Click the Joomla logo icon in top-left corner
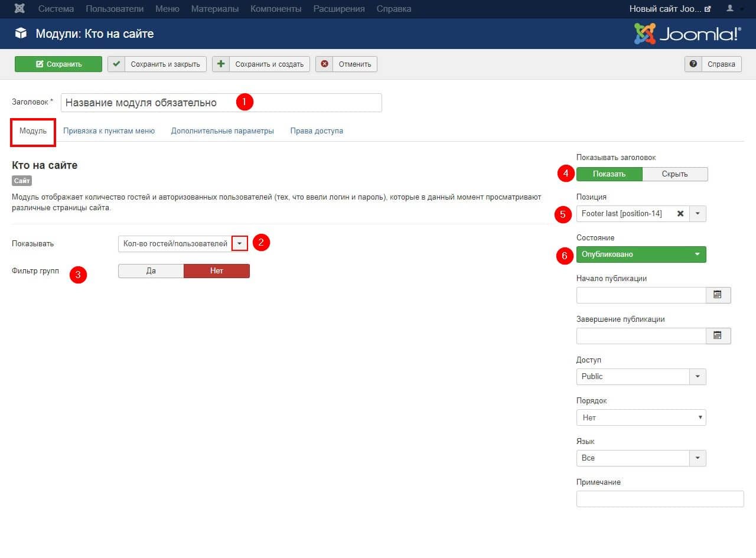756x558 pixels. (20, 9)
